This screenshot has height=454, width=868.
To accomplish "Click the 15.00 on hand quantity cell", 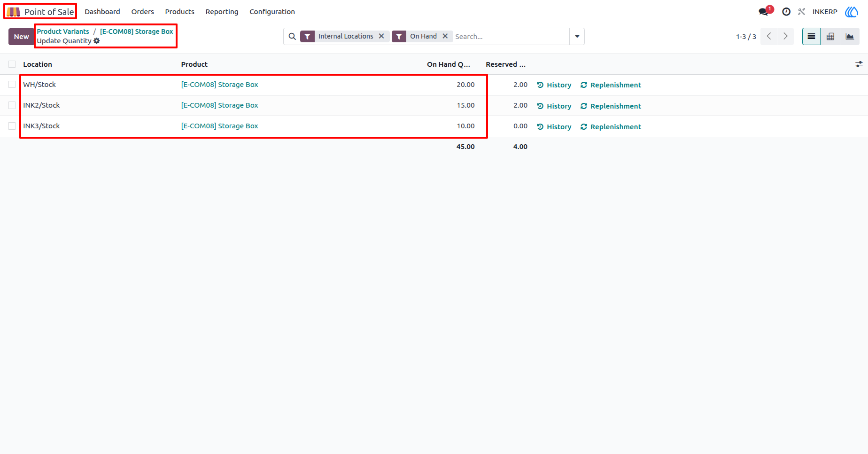I will coord(465,105).
